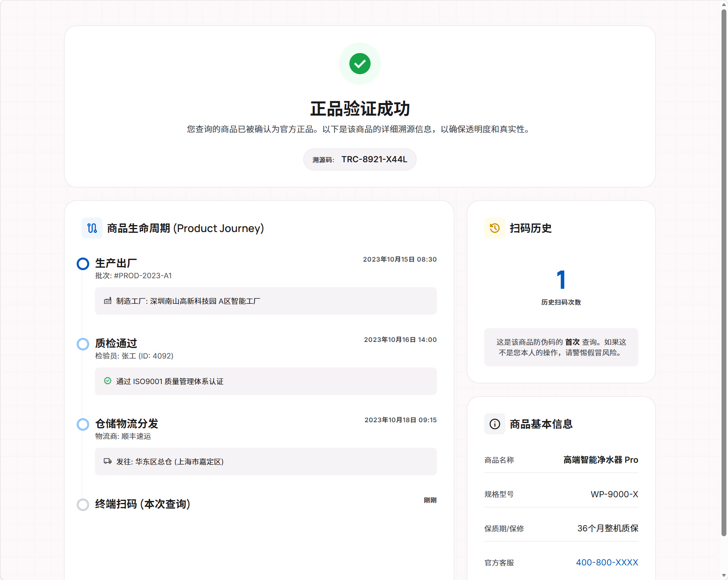This screenshot has width=728, height=580.
Task: Click the 官方客服 label
Action: tap(499, 563)
